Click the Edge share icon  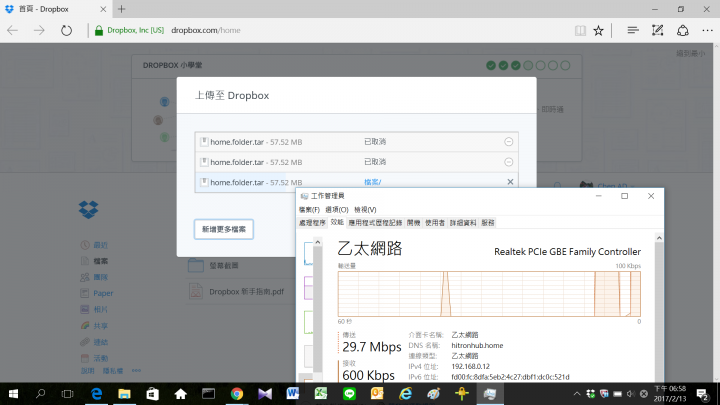683,30
